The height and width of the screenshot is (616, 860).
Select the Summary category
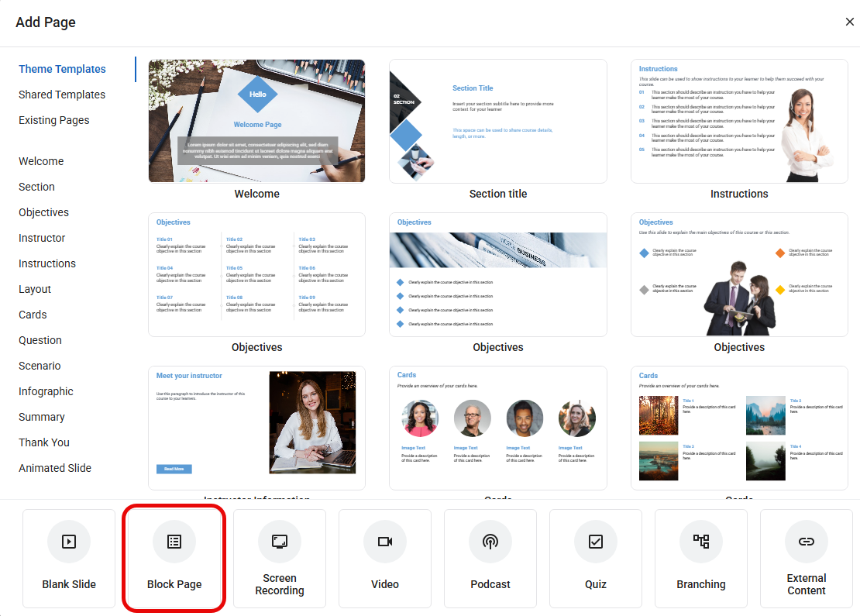(42, 417)
